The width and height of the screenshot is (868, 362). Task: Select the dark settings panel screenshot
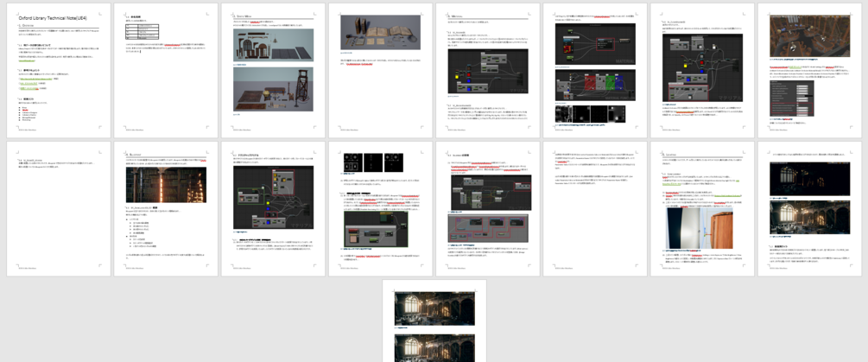pyautogui.click(x=792, y=98)
